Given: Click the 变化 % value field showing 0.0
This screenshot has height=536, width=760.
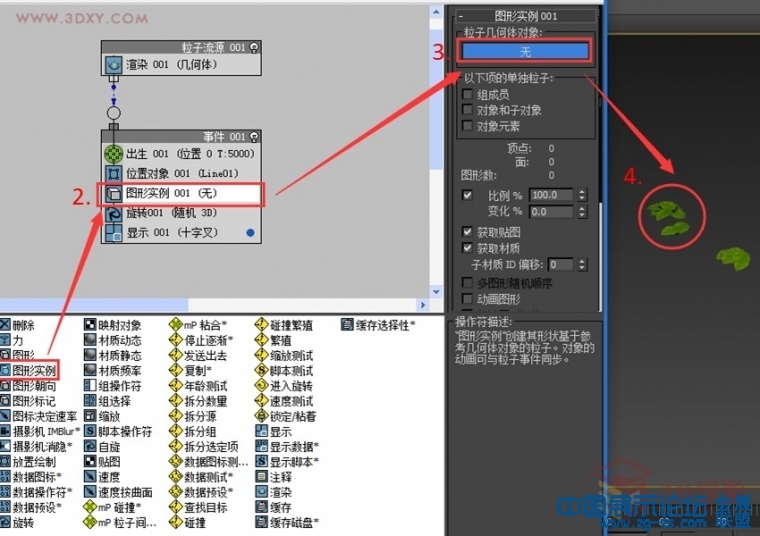Looking at the screenshot, I should [x=551, y=211].
